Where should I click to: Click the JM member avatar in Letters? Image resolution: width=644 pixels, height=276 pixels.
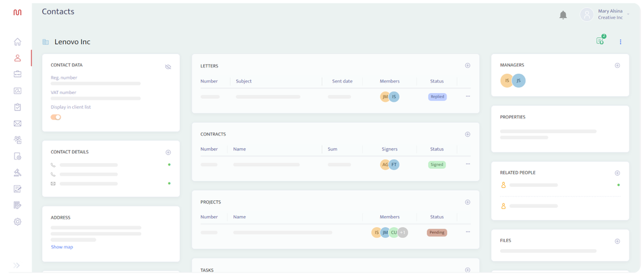385,96
